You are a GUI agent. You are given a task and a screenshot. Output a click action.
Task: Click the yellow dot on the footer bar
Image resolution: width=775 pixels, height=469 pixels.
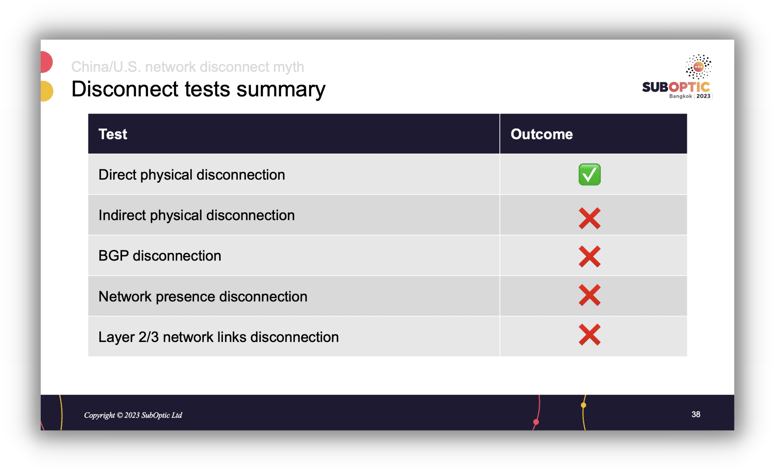(583, 405)
